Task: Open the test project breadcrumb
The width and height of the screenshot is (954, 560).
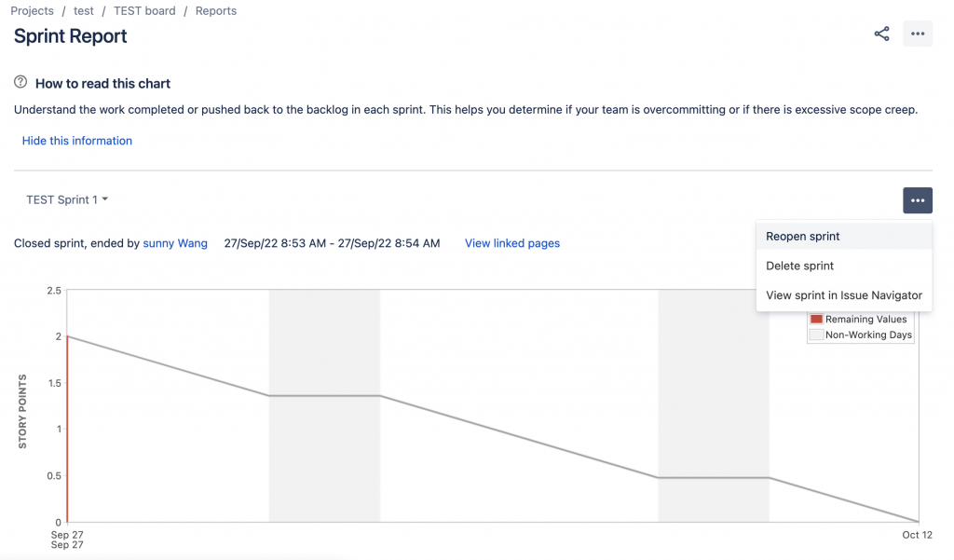Action: pos(84,11)
